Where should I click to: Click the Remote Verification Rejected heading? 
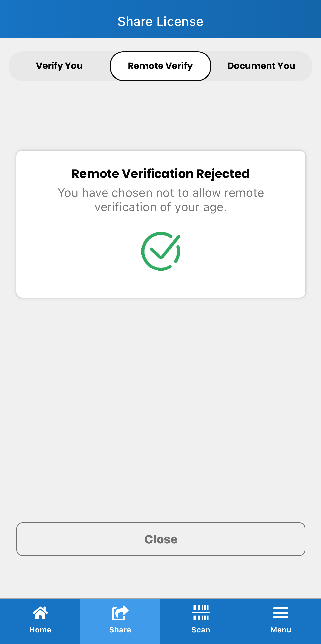(x=160, y=174)
